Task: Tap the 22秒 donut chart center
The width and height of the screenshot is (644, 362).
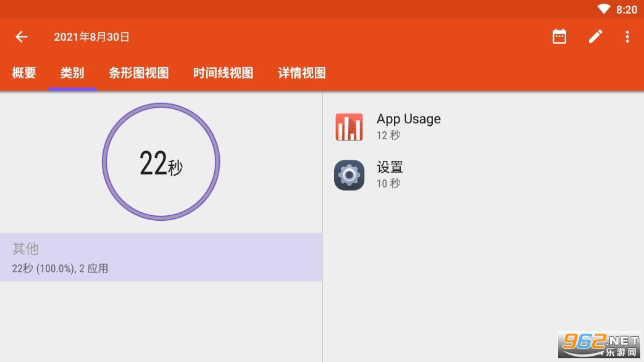Action: pos(161,163)
